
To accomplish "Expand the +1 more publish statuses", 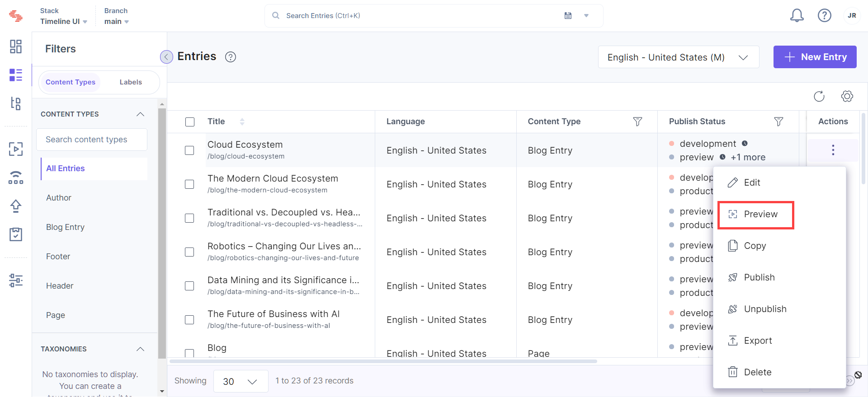I will point(748,157).
